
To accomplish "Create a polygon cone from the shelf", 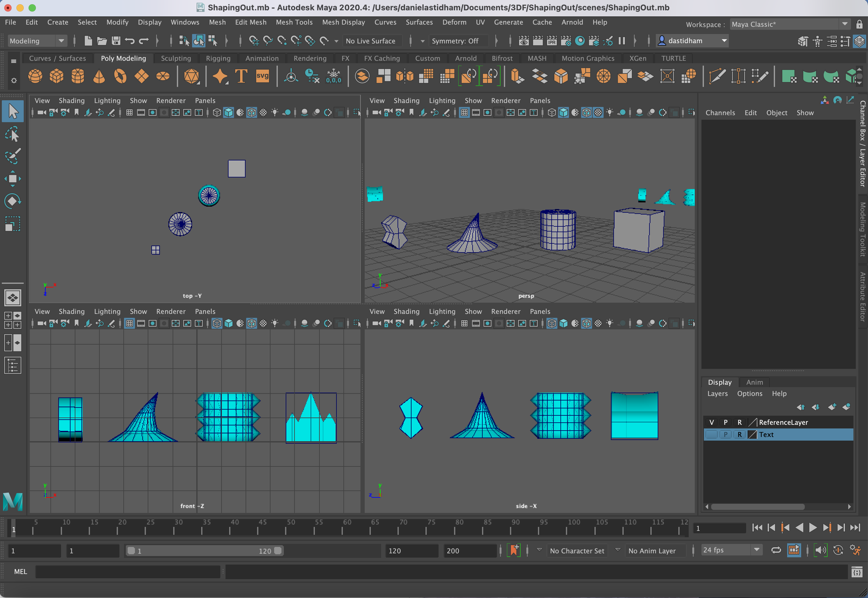I will tap(99, 77).
